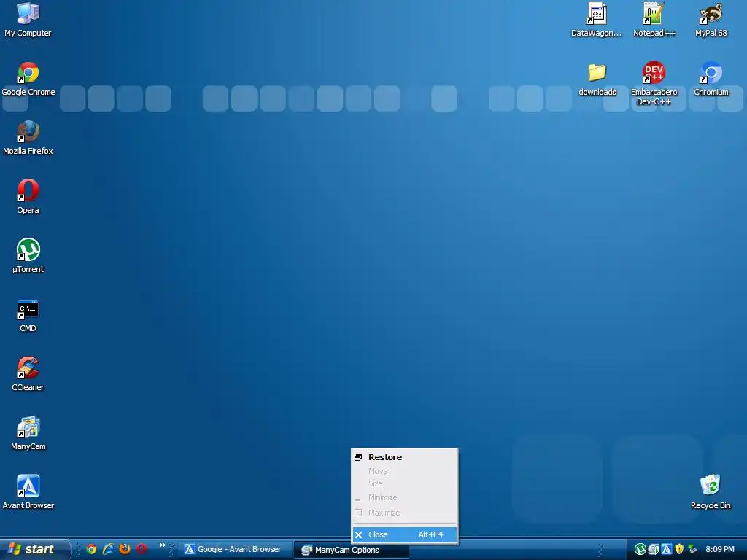
Task: Open the My Computer desktop icon
Action: coord(28,19)
